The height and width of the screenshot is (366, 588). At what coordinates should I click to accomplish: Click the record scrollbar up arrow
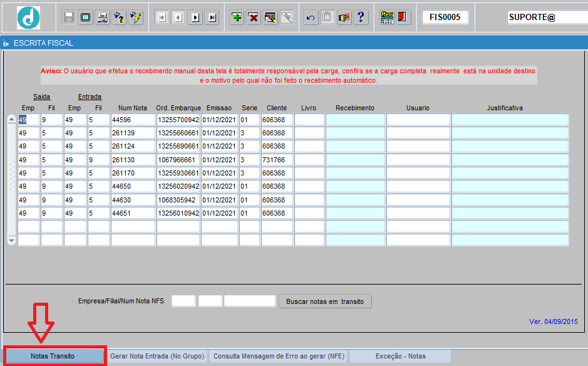(x=12, y=119)
